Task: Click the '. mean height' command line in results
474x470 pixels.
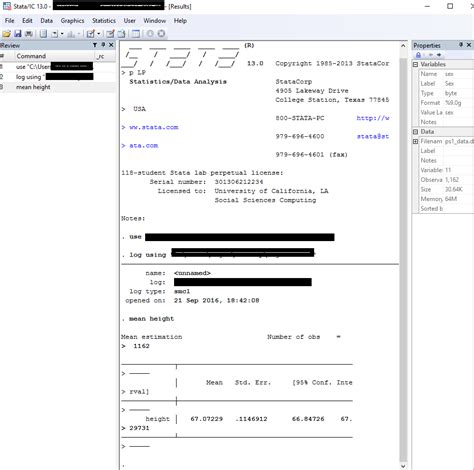Action: (x=148, y=319)
